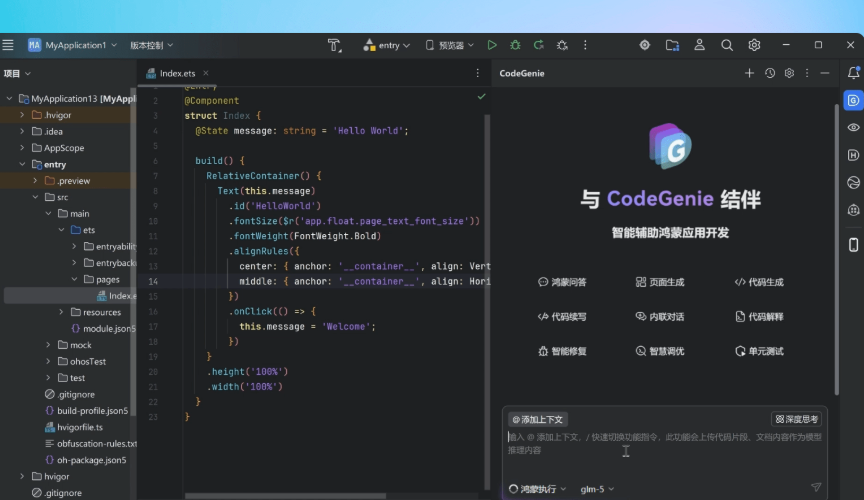The image size is (864, 500).
Task: Click the target locate icon
Action: pos(644,45)
